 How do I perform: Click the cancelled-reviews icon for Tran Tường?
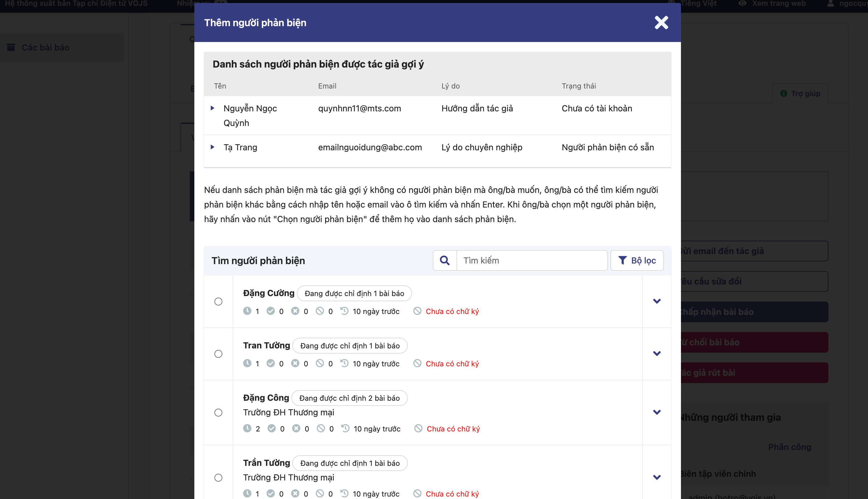[320, 363]
